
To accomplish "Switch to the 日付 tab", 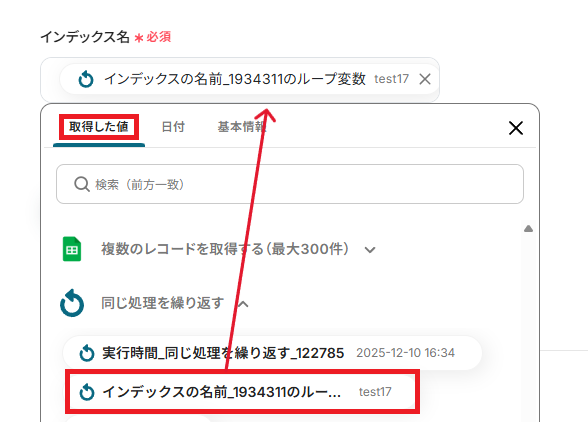I will tap(173, 127).
